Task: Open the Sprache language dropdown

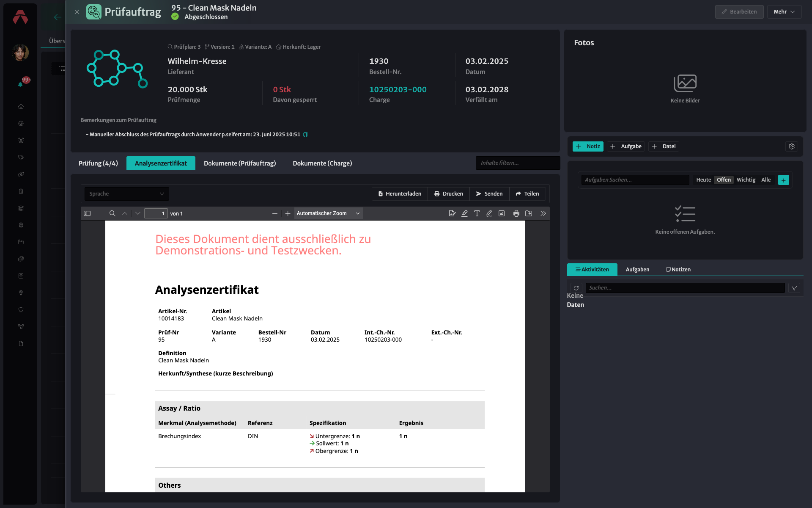Action: [x=126, y=194]
